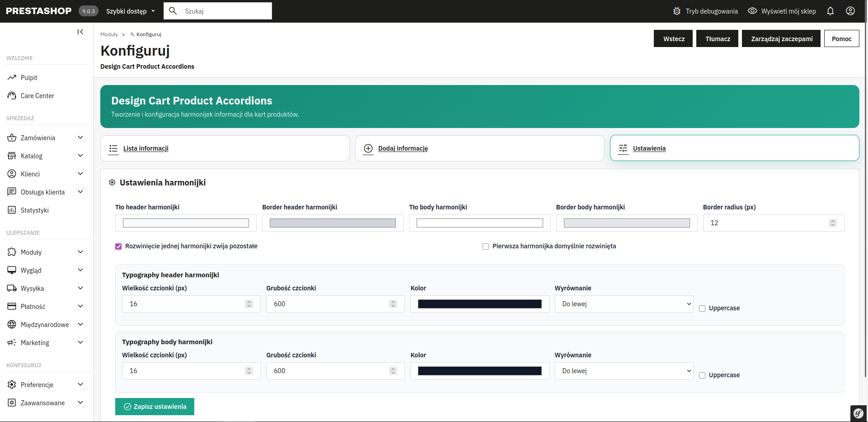
Task: Open Tło body harmonijki color picker
Action: point(479,223)
